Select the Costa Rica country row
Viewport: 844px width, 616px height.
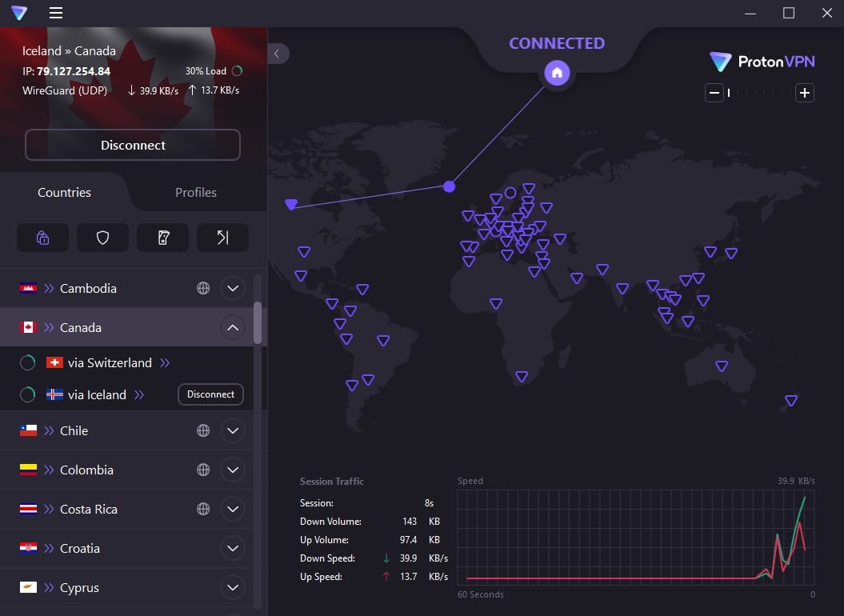(126, 509)
